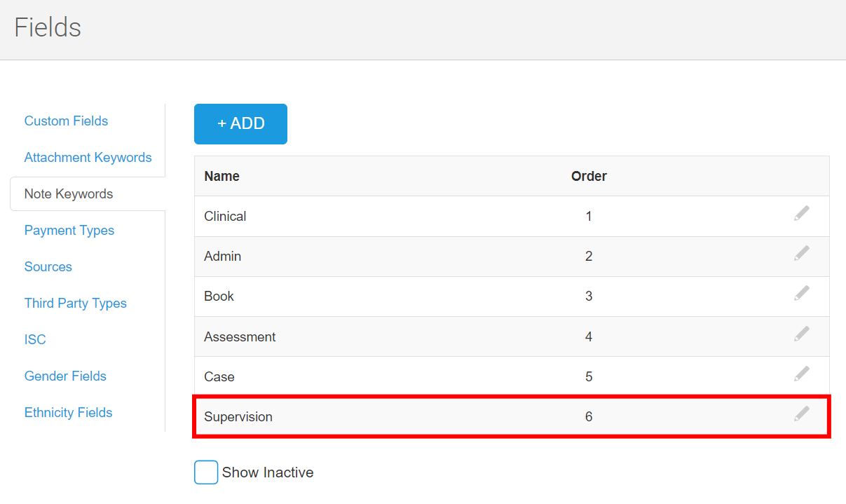Edit the Admin keyword via pencil icon
Image resolution: width=846 pixels, height=504 pixels.
(x=802, y=253)
